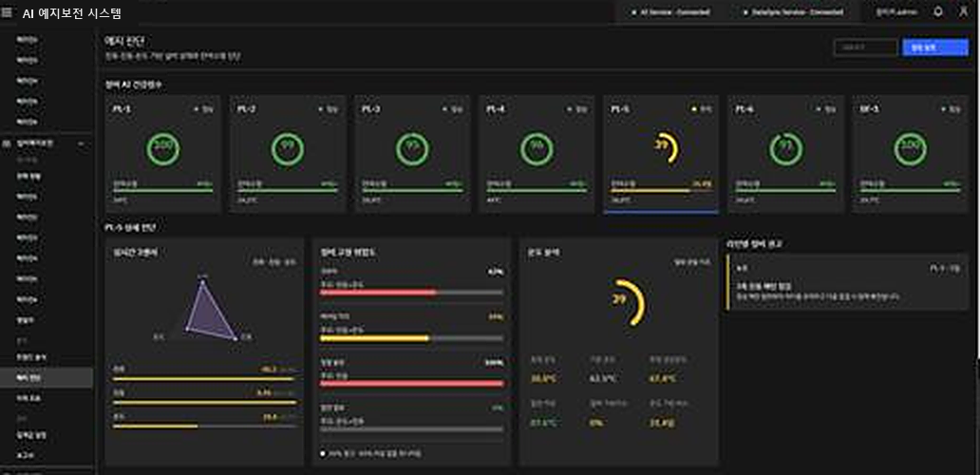This screenshot has width=980, height=475.
Task: Open the notification bell in the header
Action: 938,11
